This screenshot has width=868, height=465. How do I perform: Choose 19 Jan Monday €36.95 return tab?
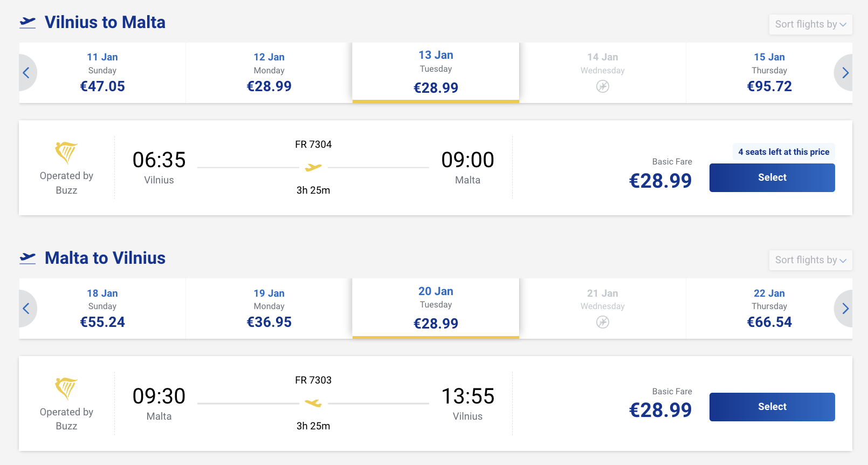click(269, 309)
